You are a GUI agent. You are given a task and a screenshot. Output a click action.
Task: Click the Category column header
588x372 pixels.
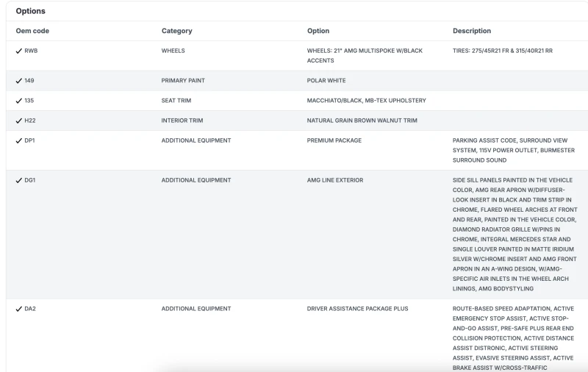point(176,31)
